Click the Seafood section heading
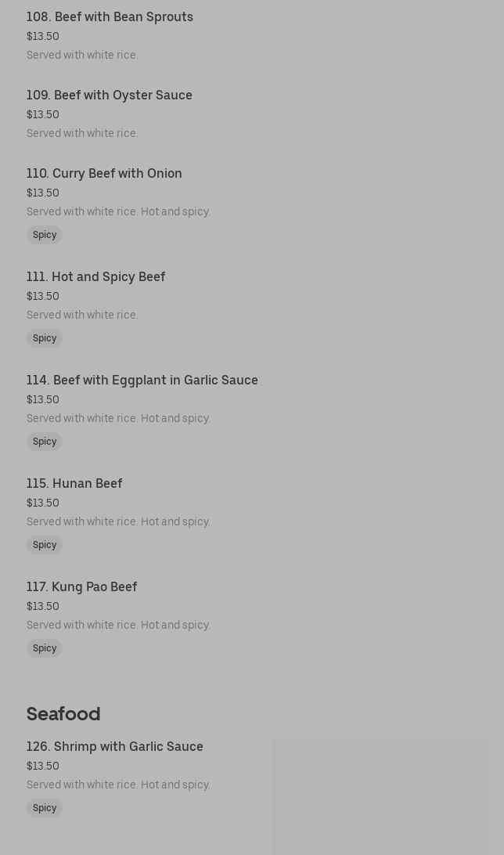504x855 pixels. coord(63,713)
